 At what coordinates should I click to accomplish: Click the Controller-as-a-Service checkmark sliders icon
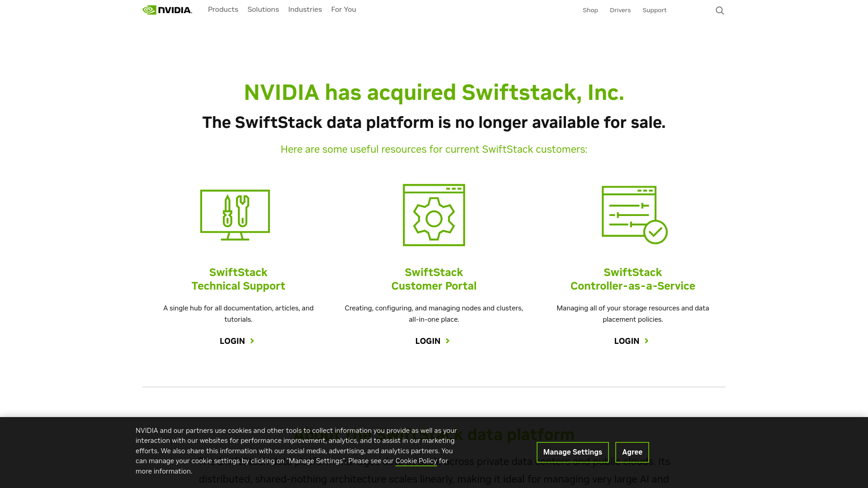[635, 215]
